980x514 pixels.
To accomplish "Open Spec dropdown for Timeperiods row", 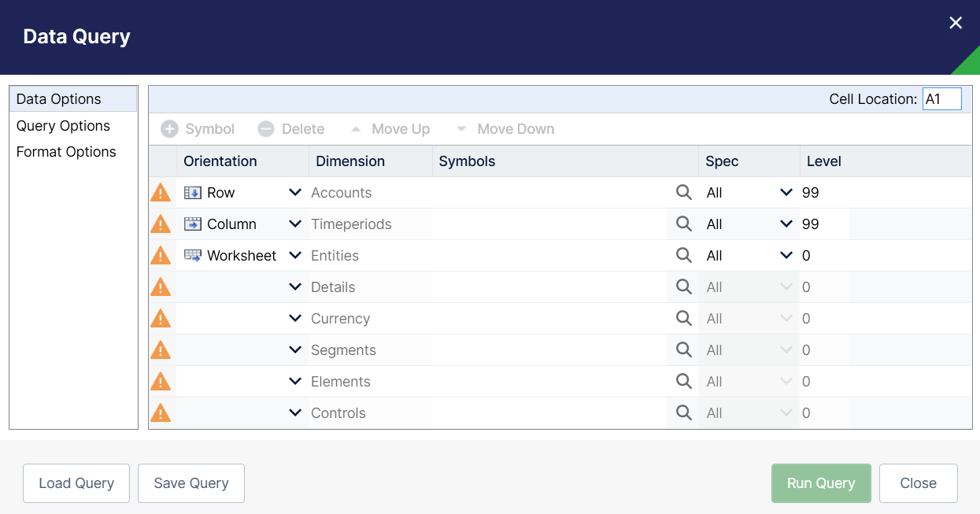I will tap(786, 224).
